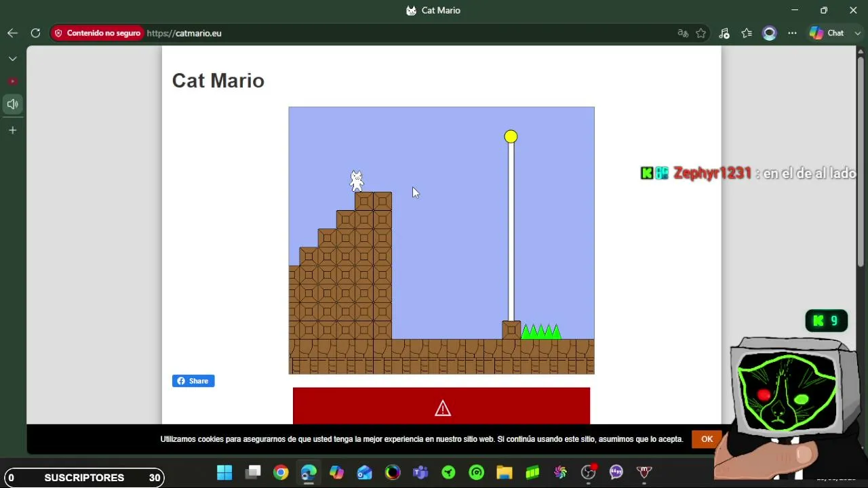Switch to OBS Studio on the taskbar
The image size is (868, 488).
pyautogui.click(x=589, y=472)
